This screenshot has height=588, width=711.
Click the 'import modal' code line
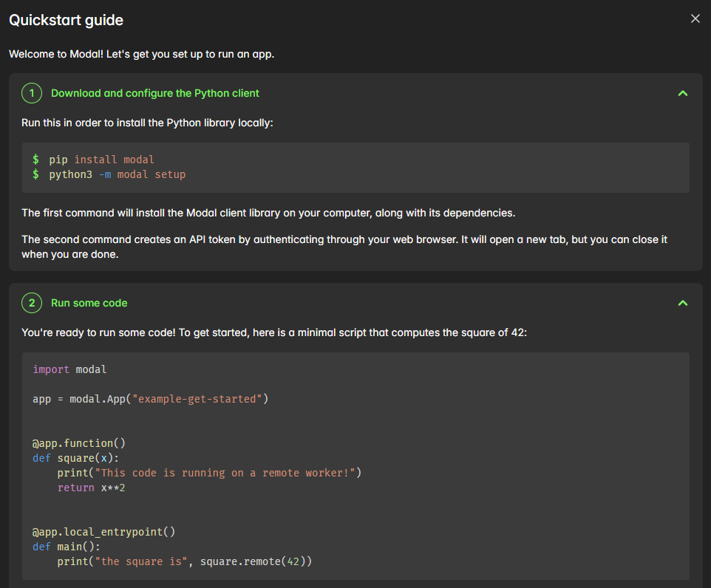click(x=69, y=369)
